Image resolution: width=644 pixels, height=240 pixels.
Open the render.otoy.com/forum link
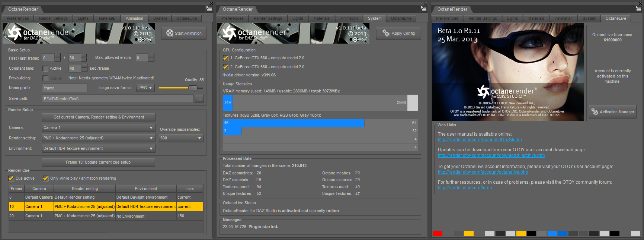465,188
